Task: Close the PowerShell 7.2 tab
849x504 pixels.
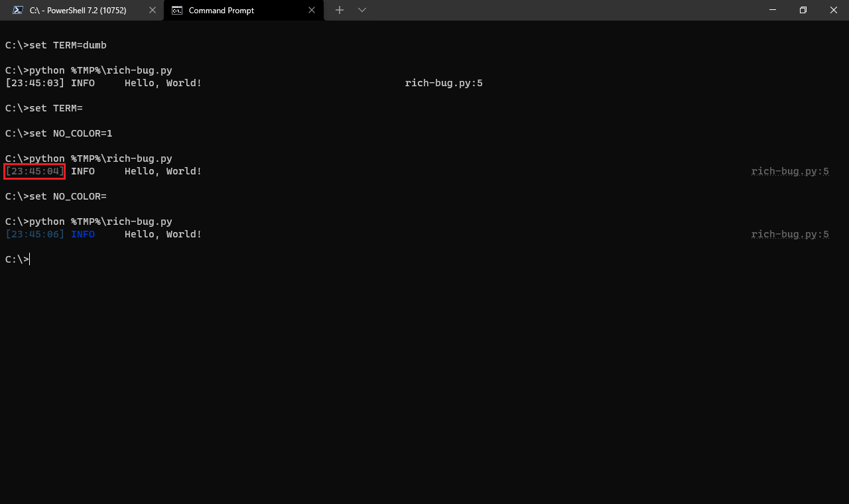Action: [153, 10]
